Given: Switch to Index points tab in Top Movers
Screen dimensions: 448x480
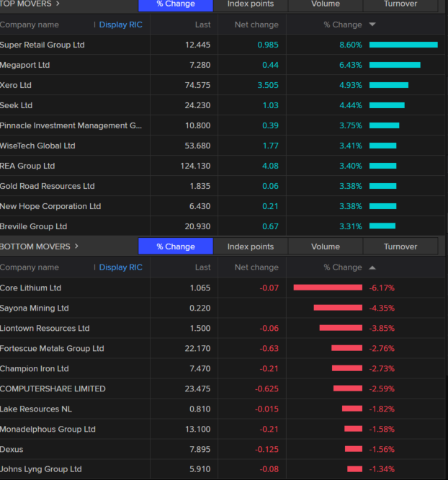Looking at the screenshot, I should click(251, 4).
